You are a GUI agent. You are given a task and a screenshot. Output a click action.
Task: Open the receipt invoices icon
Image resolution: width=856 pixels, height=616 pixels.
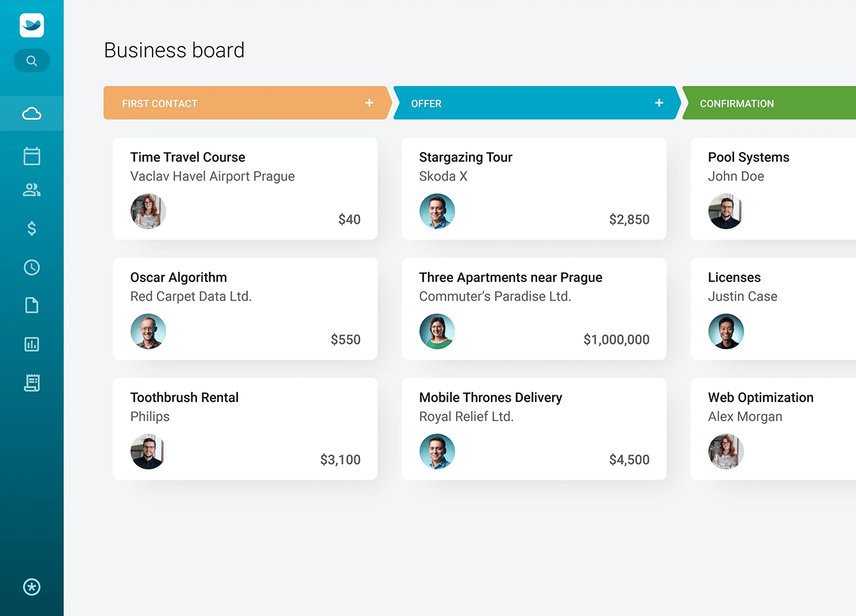click(x=31, y=383)
